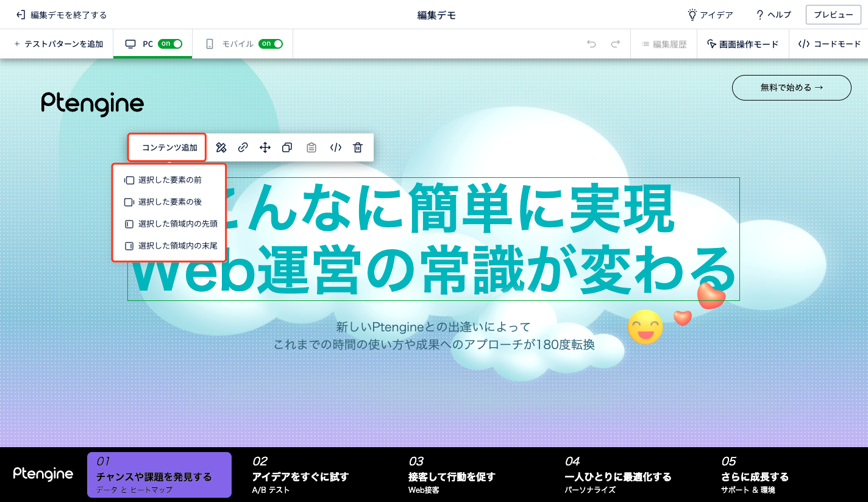Toggle the PC on switch

click(x=170, y=44)
